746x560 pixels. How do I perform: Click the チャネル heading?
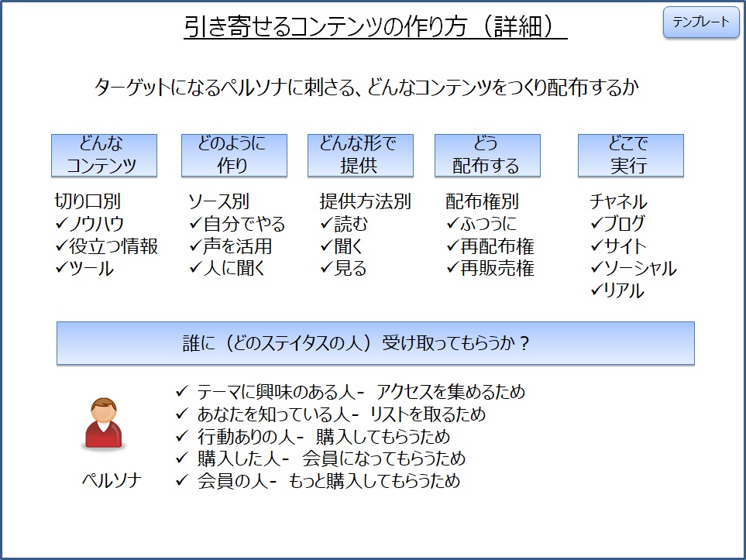[618, 201]
